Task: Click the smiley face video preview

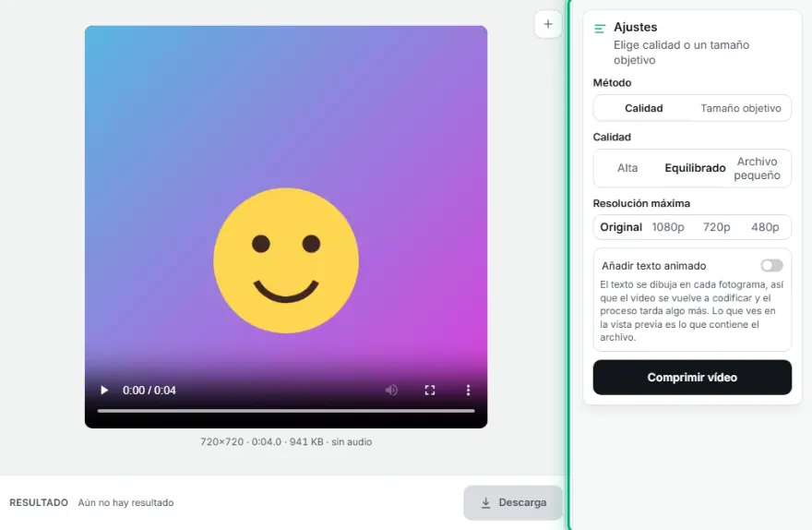Action: click(286, 227)
